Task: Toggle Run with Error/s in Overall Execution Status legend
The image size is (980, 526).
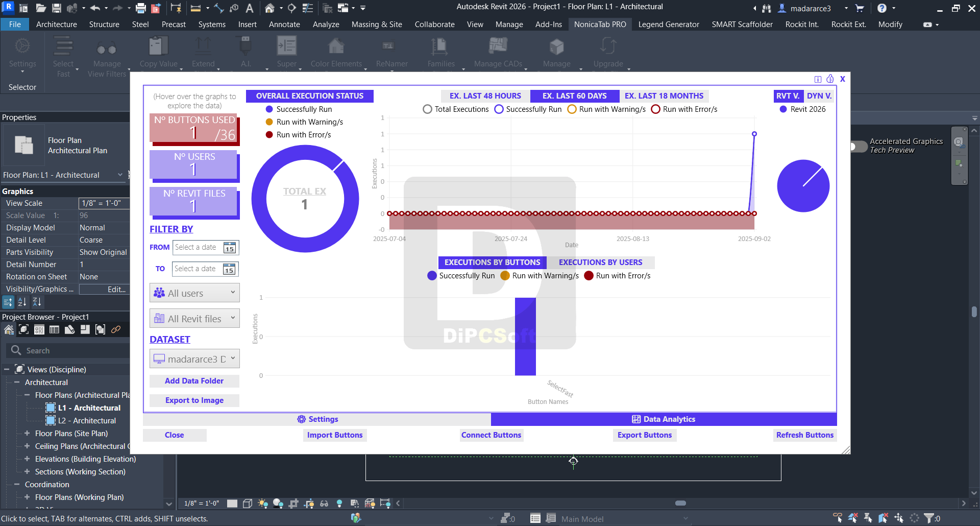Action: pyautogui.click(x=298, y=135)
